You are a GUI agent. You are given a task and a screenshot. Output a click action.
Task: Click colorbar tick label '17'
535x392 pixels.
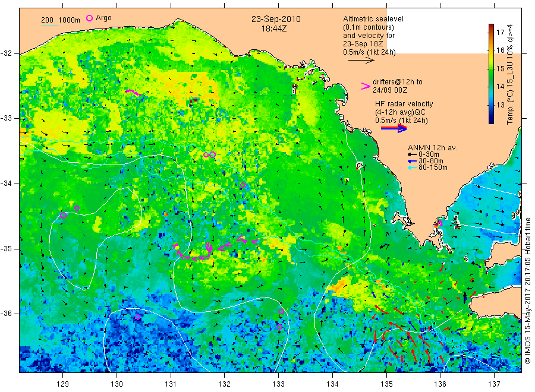500,33
